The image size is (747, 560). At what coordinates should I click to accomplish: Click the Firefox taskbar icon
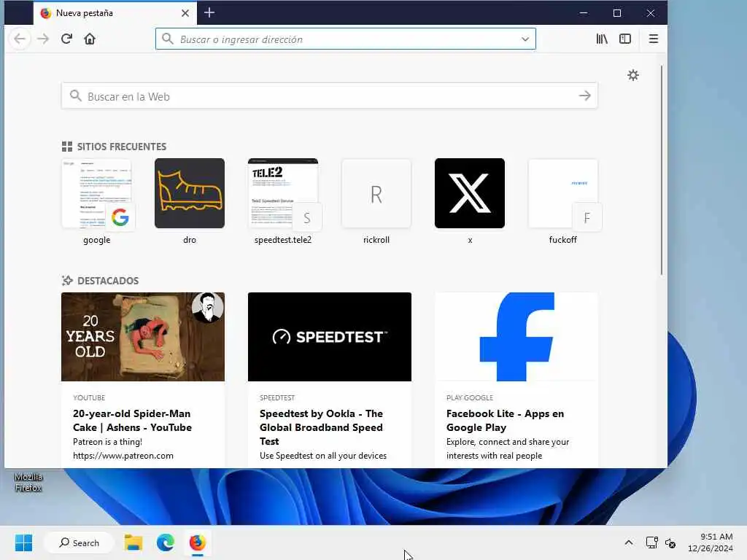coord(197,542)
